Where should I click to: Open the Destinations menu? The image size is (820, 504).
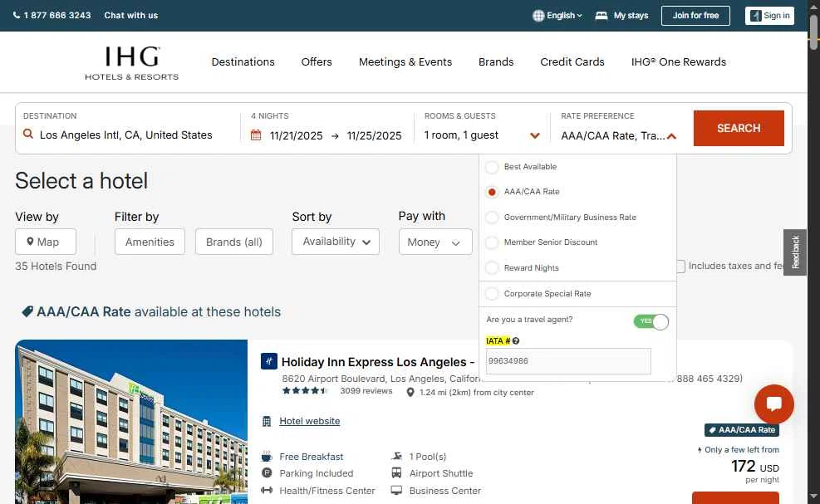coord(243,61)
